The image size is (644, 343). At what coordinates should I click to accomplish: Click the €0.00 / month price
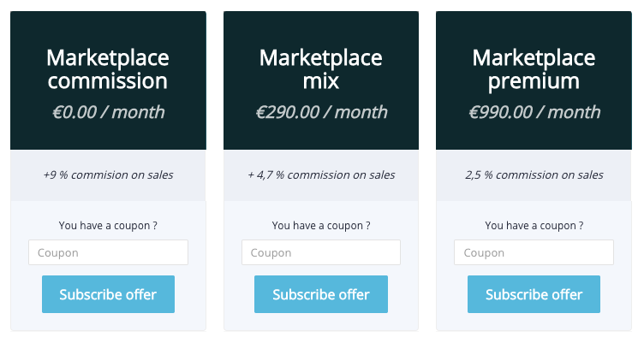[x=108, y=112]
